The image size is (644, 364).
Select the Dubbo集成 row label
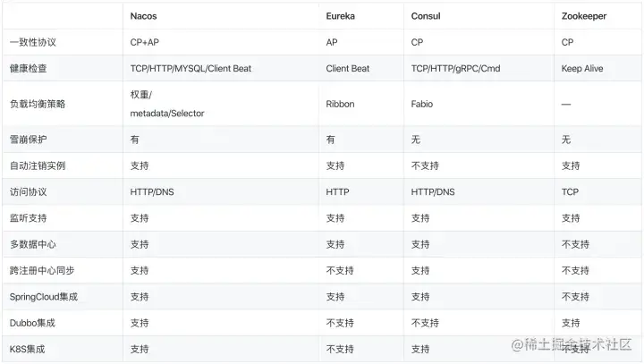tap(32, 324)
